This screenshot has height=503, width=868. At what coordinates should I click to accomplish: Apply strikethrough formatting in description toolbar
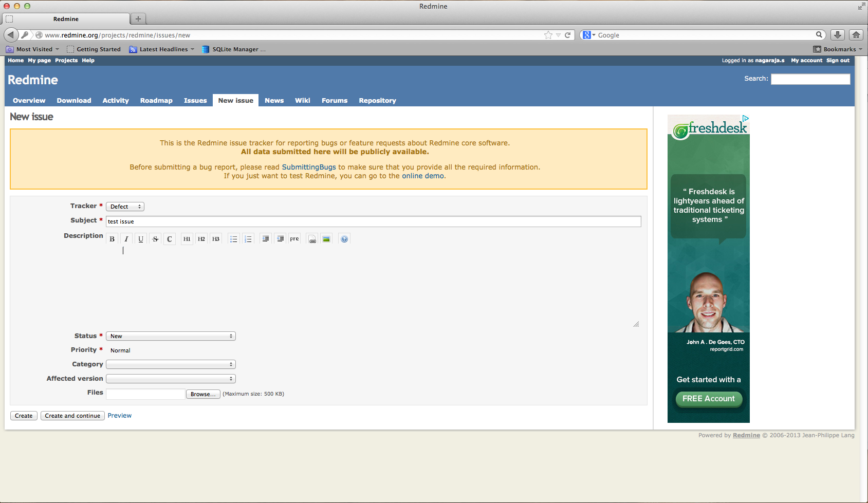tap(155, 239)
